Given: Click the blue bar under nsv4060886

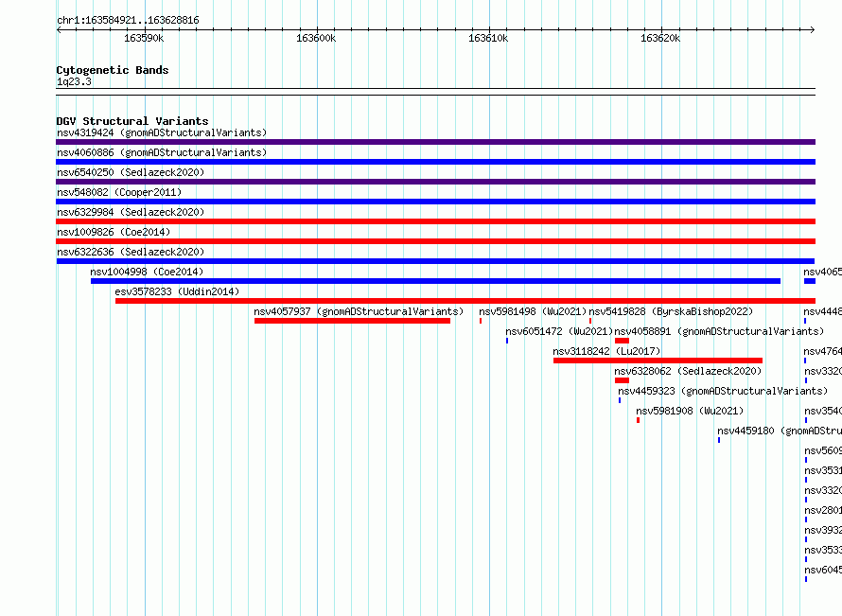Looking at the screenshot, I should coord(435,162).
